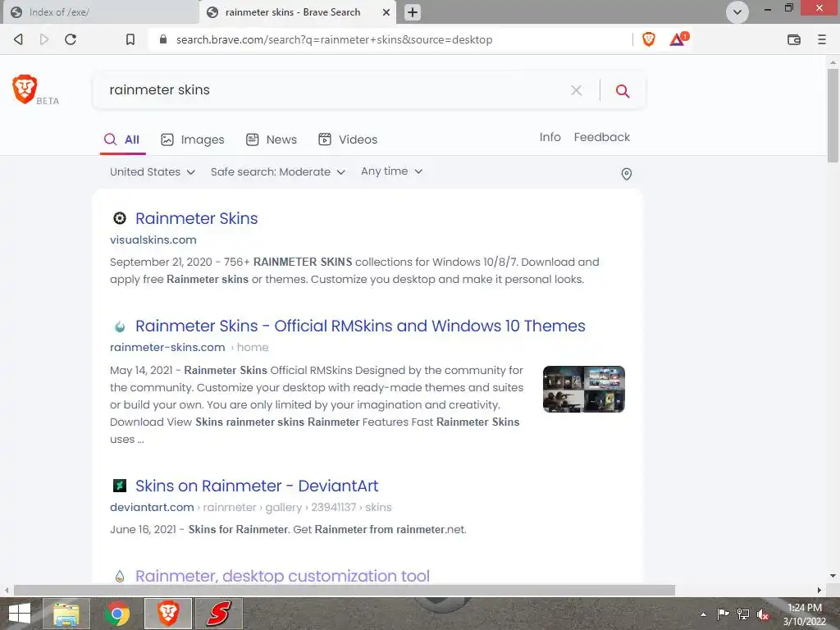840x630 pixels.
Task: Close the rainmeter skins tab
Action: point(386,12)
